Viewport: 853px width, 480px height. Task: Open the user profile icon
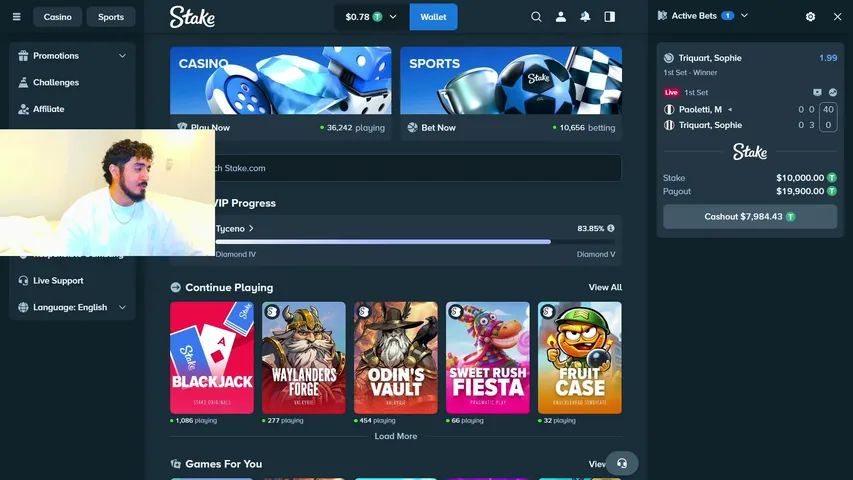coord(560,17)
